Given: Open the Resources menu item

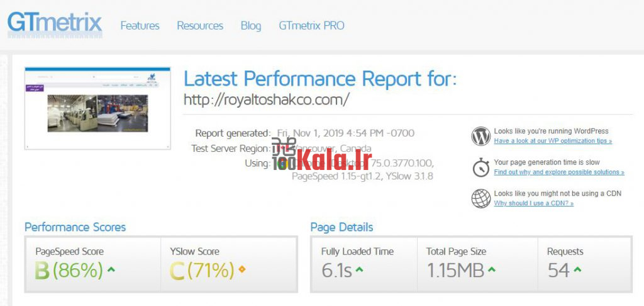Looking at the screenshot, I should 200,26.
